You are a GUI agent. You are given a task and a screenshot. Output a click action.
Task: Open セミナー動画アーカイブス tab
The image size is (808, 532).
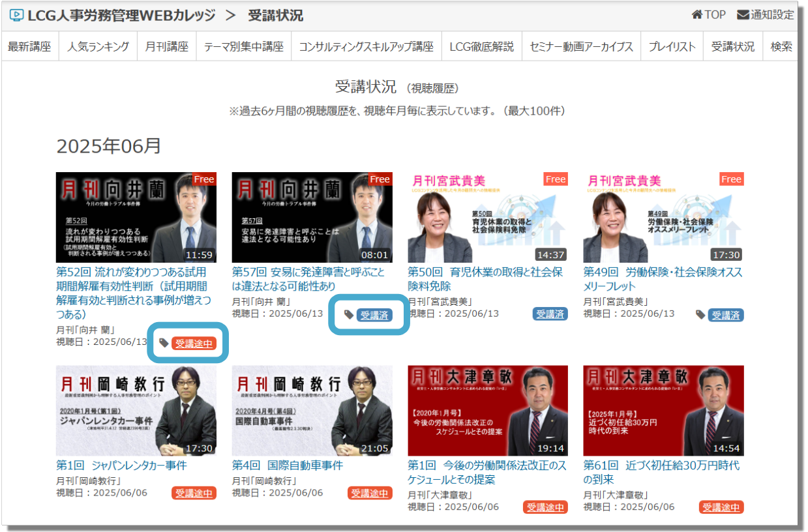coord(581,47)
